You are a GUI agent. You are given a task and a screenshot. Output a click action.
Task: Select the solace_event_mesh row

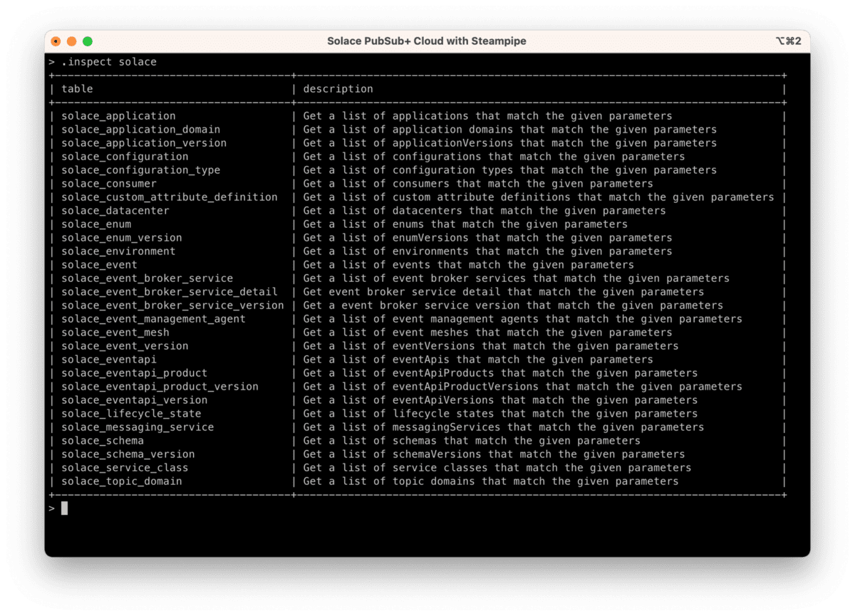click(115, 332)
